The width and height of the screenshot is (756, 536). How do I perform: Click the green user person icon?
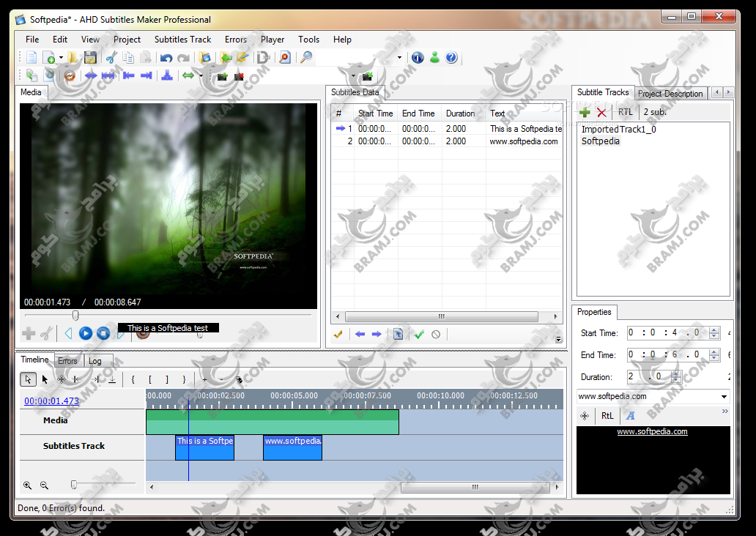point(434,58)
